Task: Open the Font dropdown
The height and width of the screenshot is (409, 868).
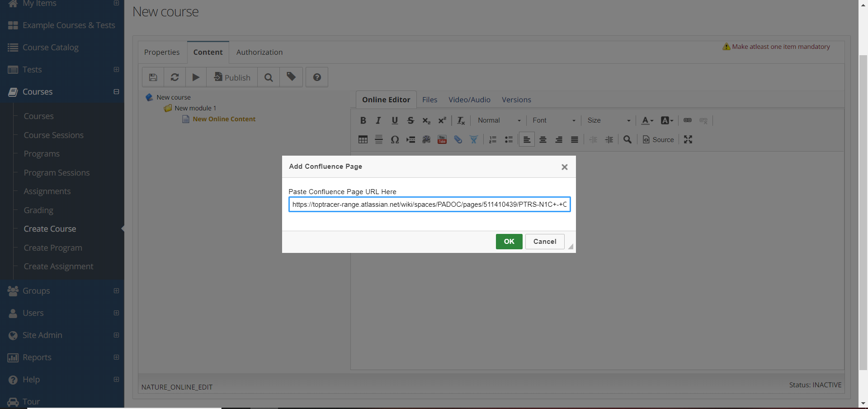Action: [554, 120]
